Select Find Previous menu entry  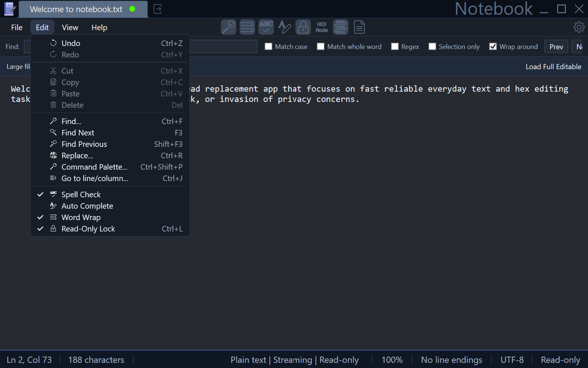click(110, 144)
